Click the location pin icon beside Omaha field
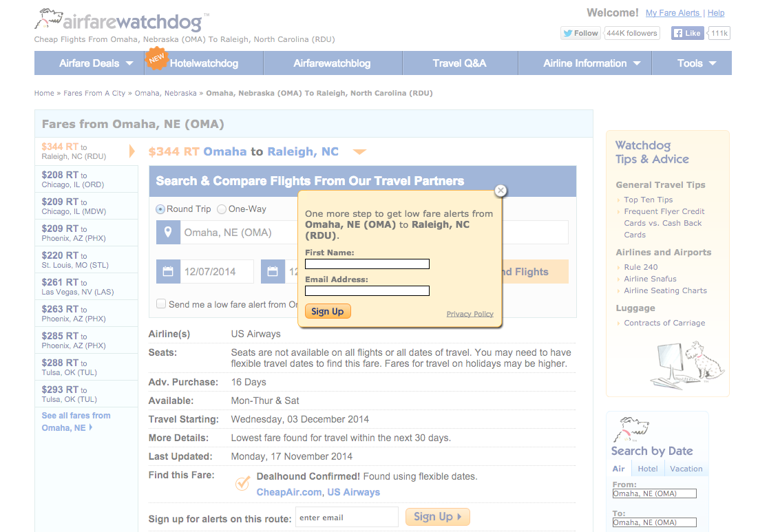The height and width of the screenshot is (532, 769). point(168,233)
